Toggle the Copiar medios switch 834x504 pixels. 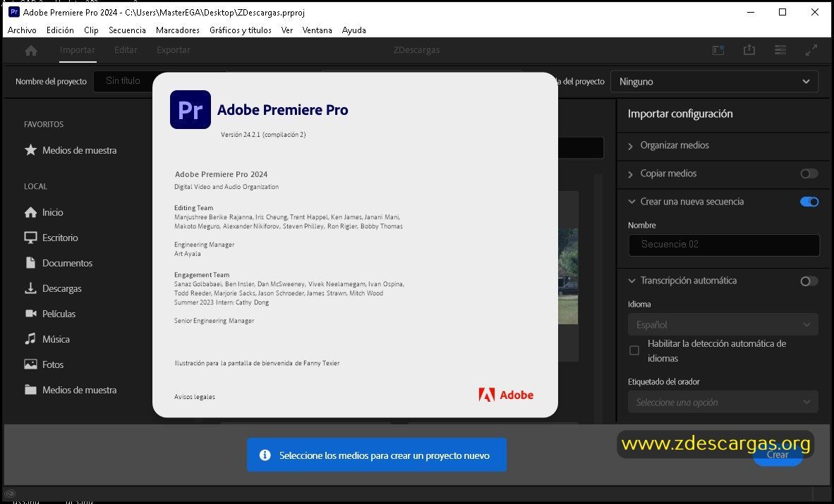pyautogui.click(x=809, y=174)
